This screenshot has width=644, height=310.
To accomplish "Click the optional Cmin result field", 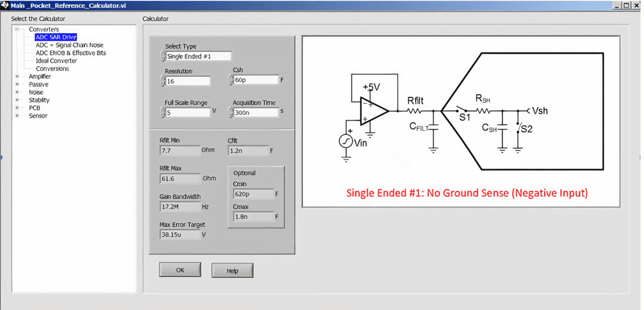I will (253, 194).
